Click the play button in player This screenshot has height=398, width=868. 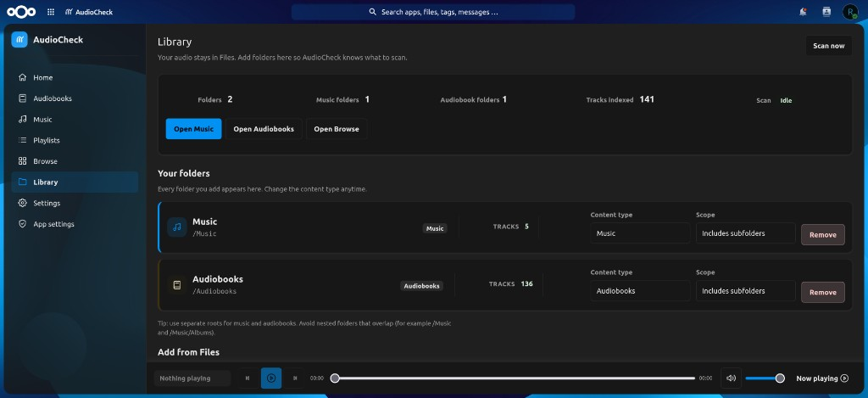[271, 378]
